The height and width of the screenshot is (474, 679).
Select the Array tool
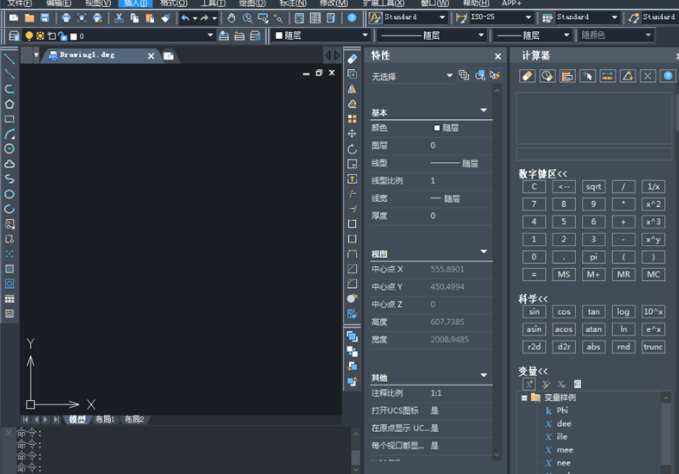352,119
